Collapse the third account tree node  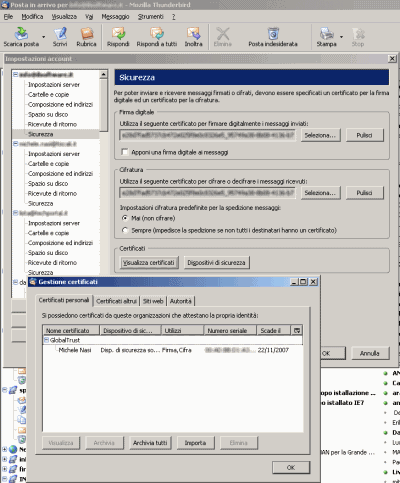pos(15,213)
